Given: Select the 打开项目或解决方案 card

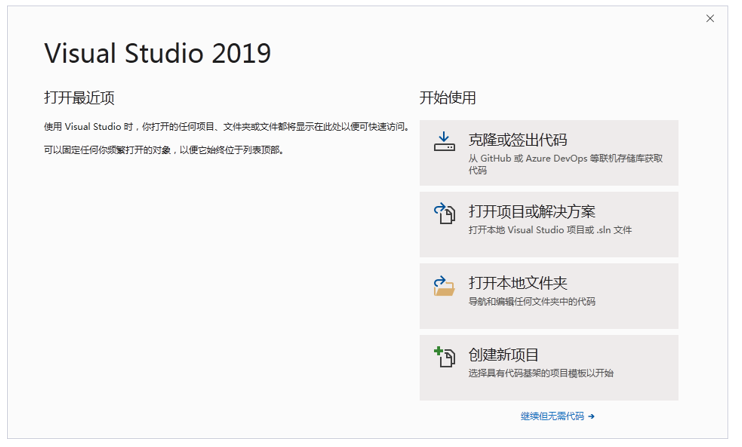Looking at the screenshot, I should point(549,224).
